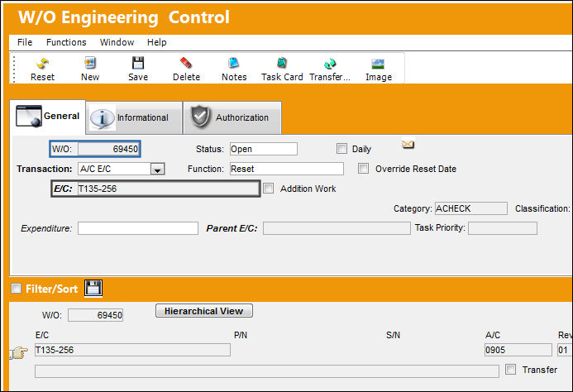The width and height of the screenshot is (573, 392).
Task: Click the W/O field showing 69450 on General tab
Action: pyautogui.click(x=109, y=149)
